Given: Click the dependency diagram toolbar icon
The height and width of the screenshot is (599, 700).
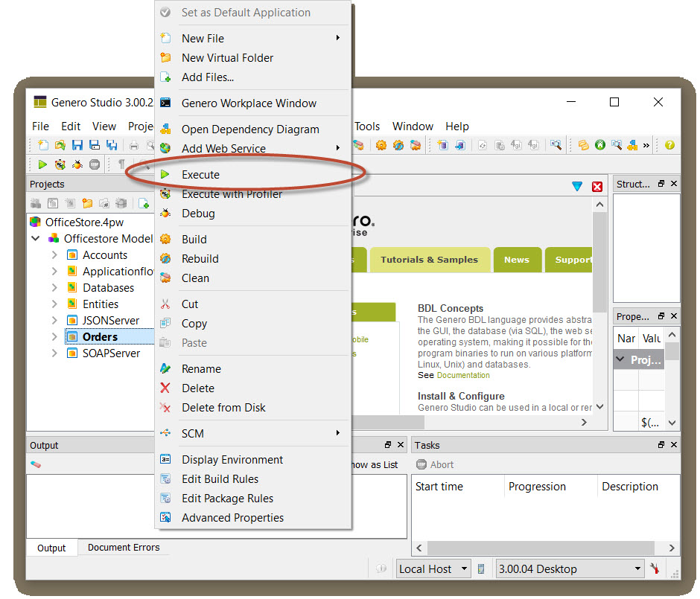Looking at the screenshot, I should tap(632, 145).
